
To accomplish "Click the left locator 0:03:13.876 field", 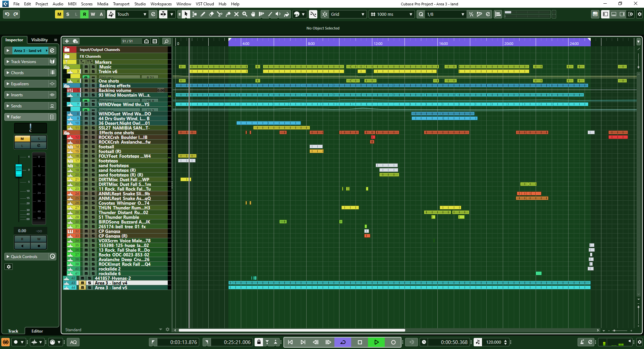I will coord(179,342).
